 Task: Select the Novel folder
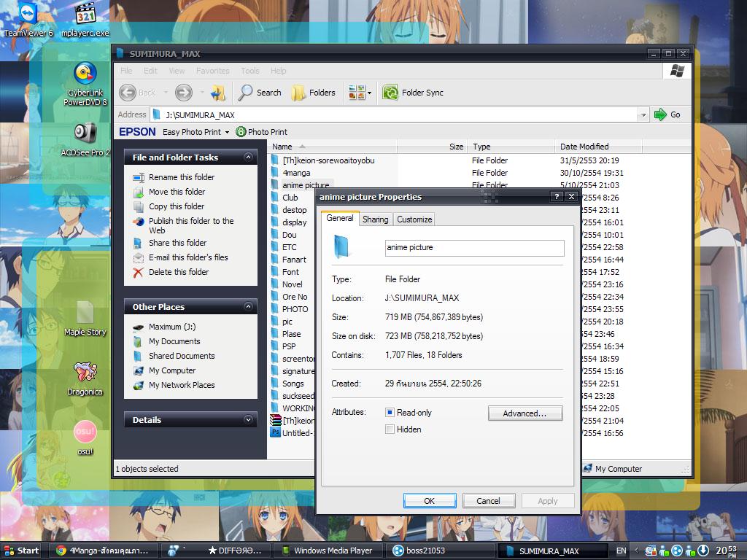coord(292,284)
